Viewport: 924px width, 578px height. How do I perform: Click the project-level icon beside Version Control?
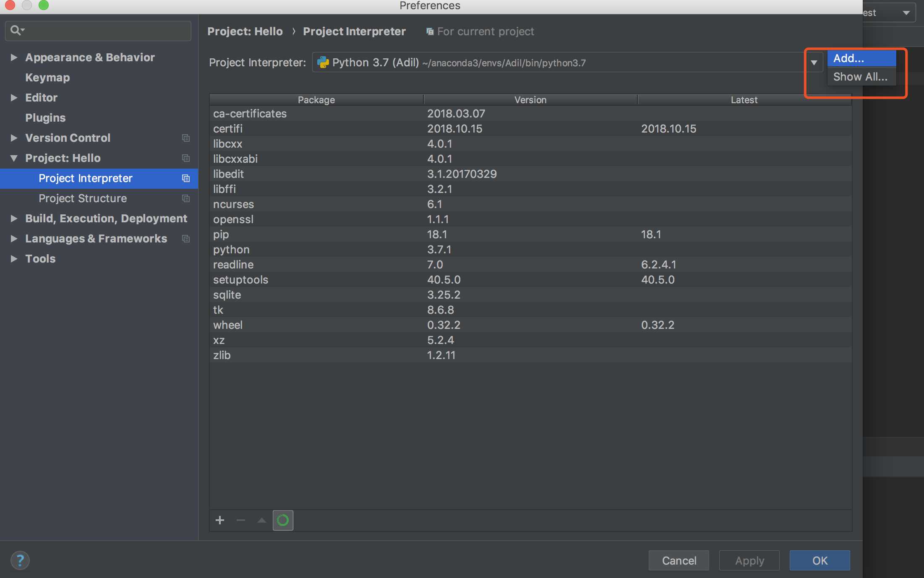pyautogui.click(x=185, y=138)
